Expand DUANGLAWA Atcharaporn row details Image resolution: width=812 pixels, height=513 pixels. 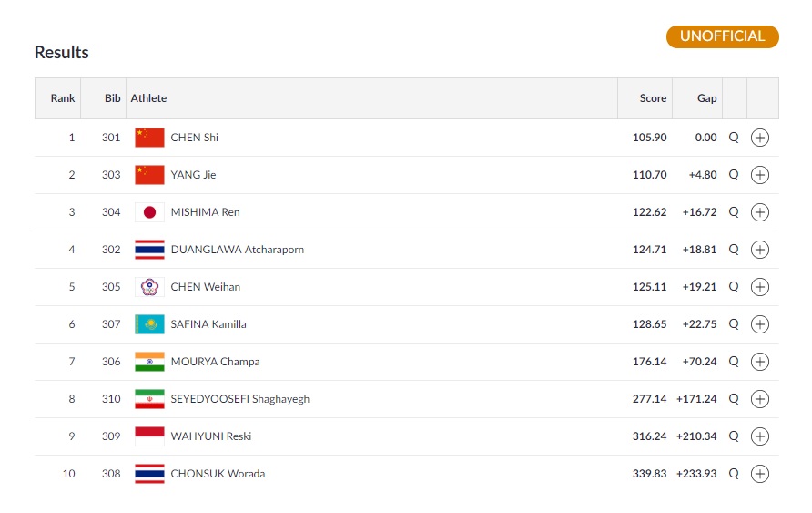(760, 250)
